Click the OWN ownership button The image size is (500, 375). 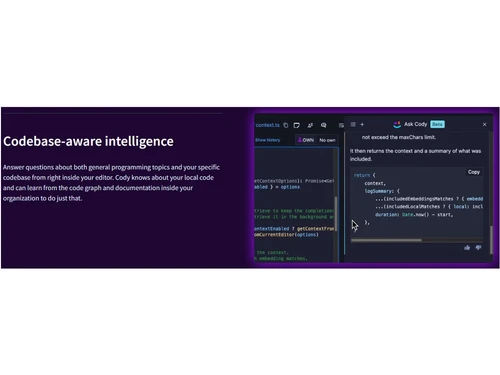(x=306, y=140)
